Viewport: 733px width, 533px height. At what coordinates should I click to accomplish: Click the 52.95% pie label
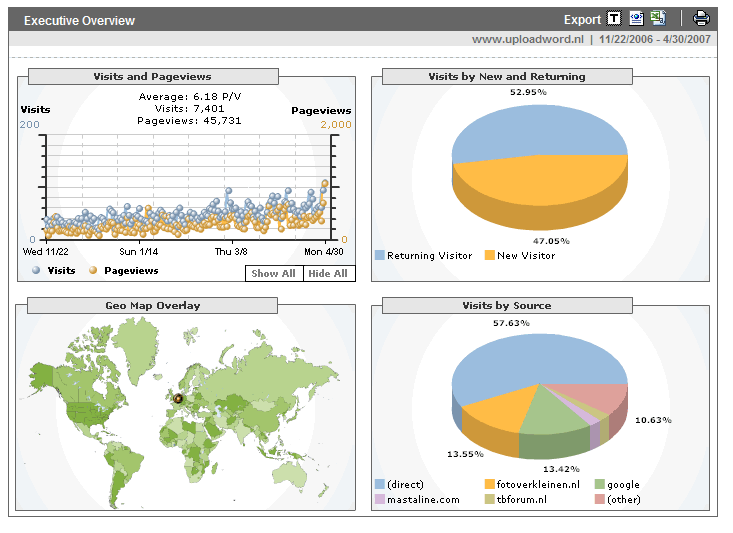click(528, 92)
